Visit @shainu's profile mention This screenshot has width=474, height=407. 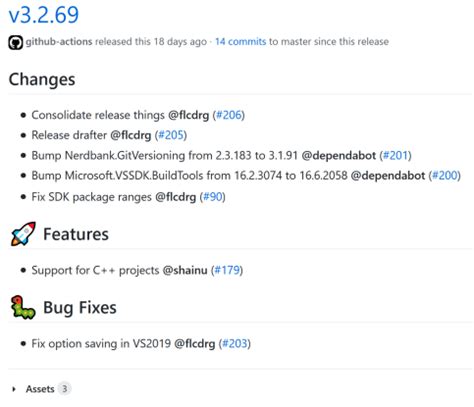tap(185, 270)
